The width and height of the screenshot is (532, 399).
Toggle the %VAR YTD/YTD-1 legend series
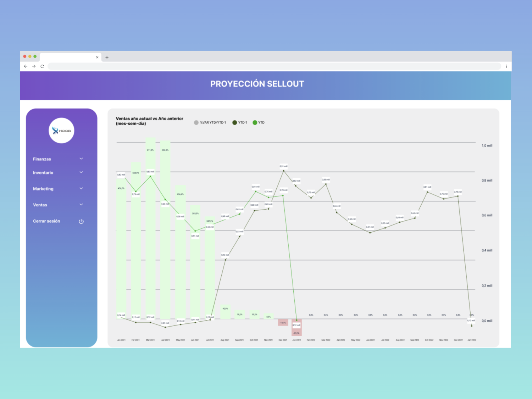point(210,123)
